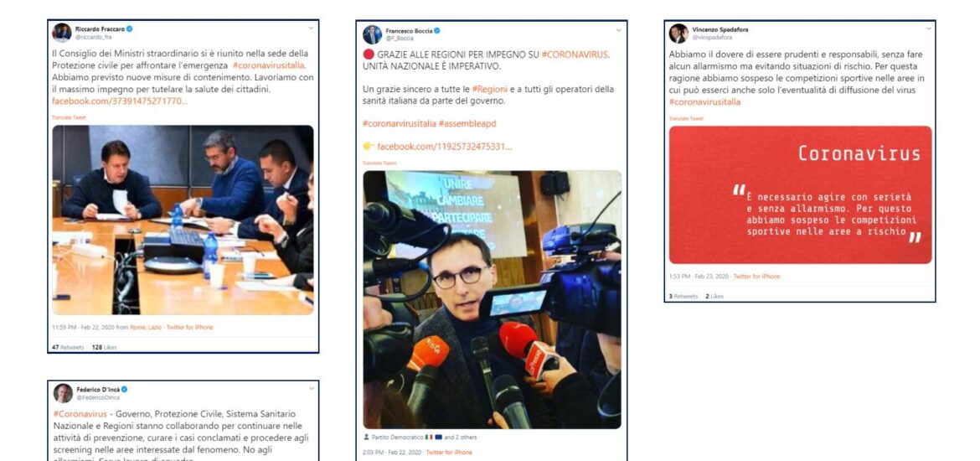Click the tagged people icon under Boccia photo

[x=366, y=438]
